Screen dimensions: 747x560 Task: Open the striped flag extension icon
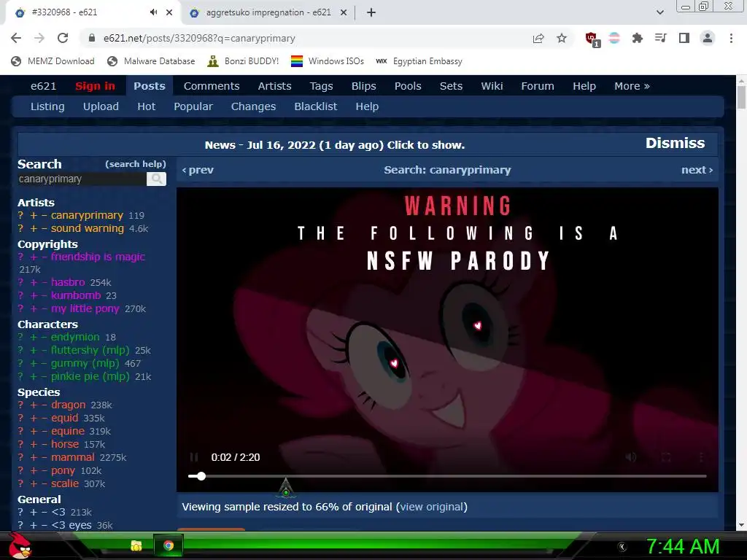point(614,38)
